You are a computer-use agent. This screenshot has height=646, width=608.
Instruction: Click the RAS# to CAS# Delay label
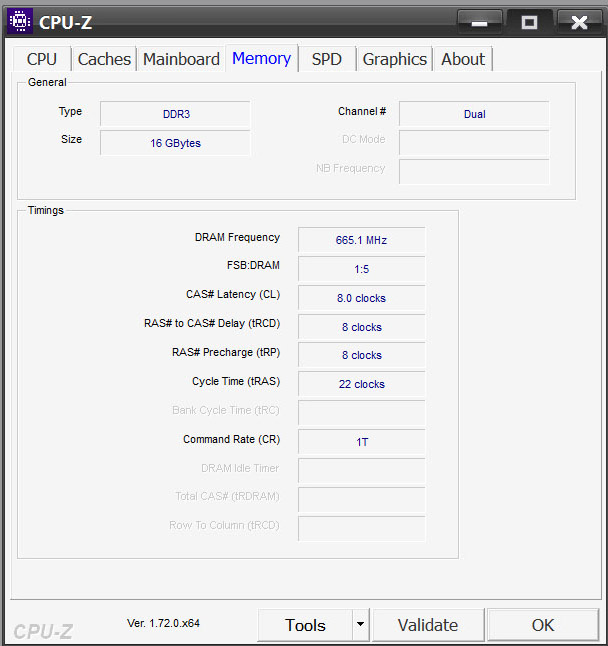tap(212, 323)
